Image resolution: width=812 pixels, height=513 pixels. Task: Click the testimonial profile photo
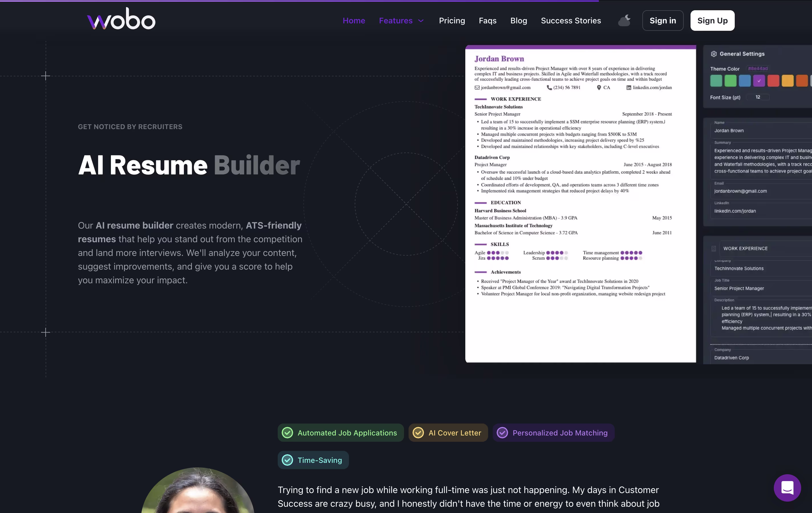198,490
